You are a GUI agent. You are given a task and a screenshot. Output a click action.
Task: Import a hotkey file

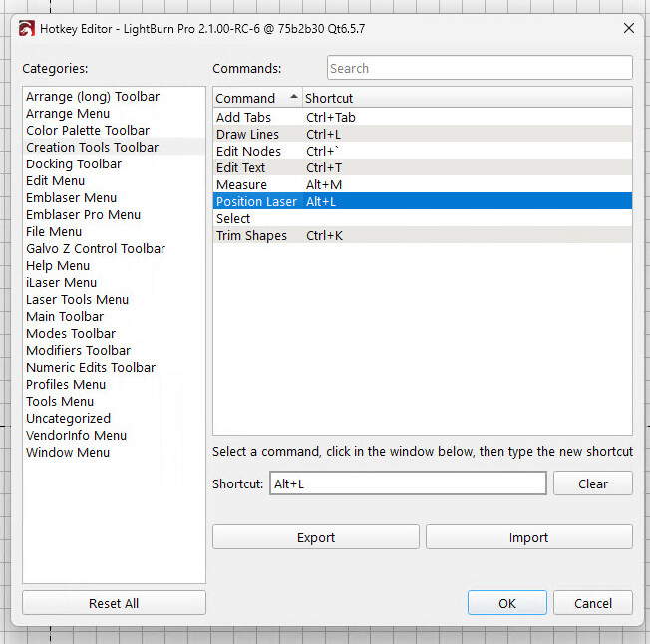click(x=529, y=537)
